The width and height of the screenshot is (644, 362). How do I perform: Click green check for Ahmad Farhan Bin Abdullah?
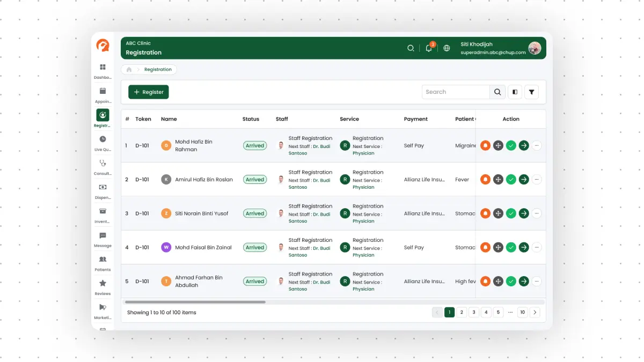click(511, 281)
